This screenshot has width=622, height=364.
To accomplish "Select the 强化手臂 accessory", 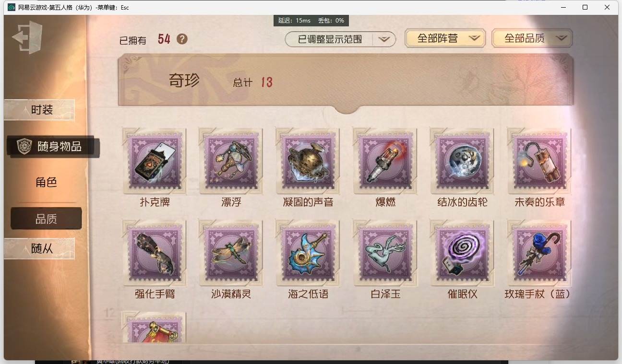I will [x=155, y=253].
